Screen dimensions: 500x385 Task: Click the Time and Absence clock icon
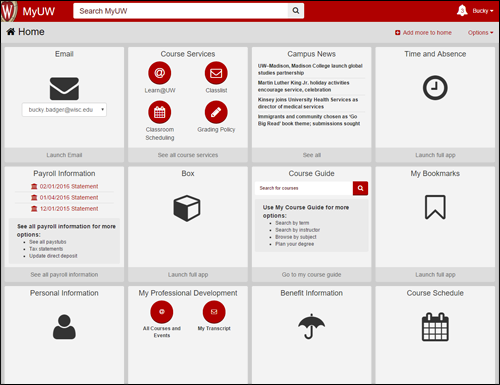pyautogui.click(x=435, y=88)
